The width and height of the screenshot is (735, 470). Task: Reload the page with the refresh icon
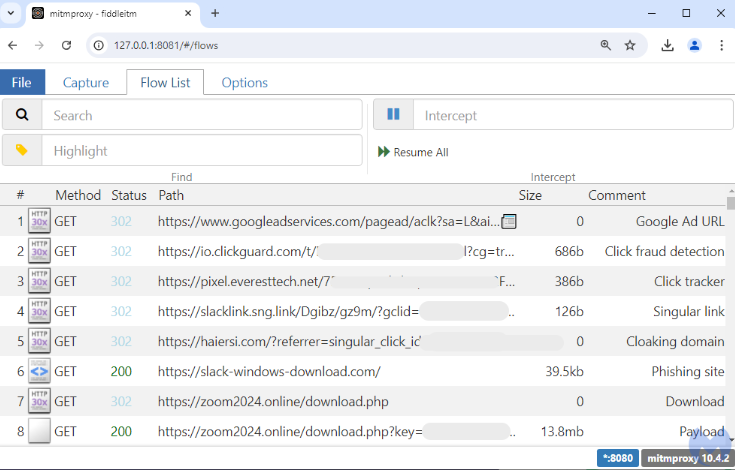67,45
